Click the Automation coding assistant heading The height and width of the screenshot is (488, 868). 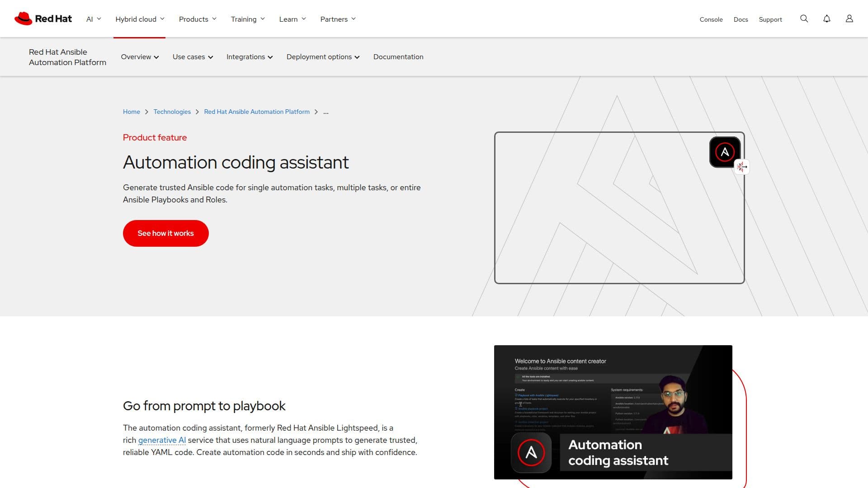click(x=236, y=163)
